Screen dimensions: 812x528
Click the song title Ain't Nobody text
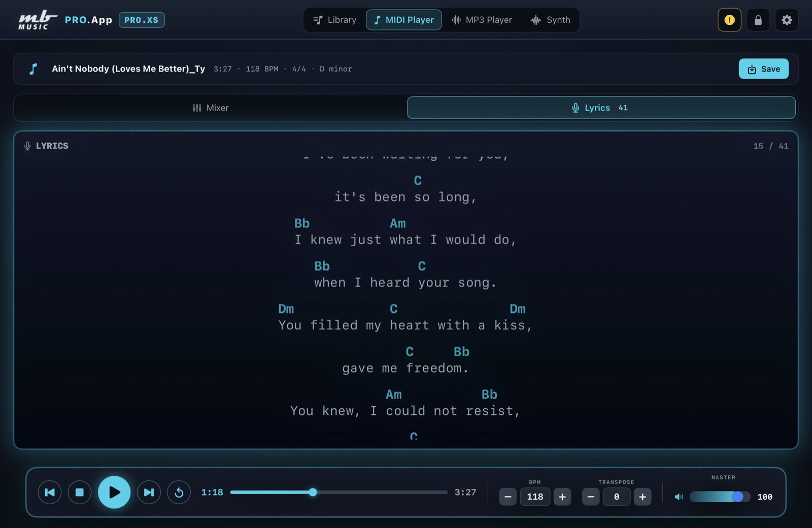(128, 69)
